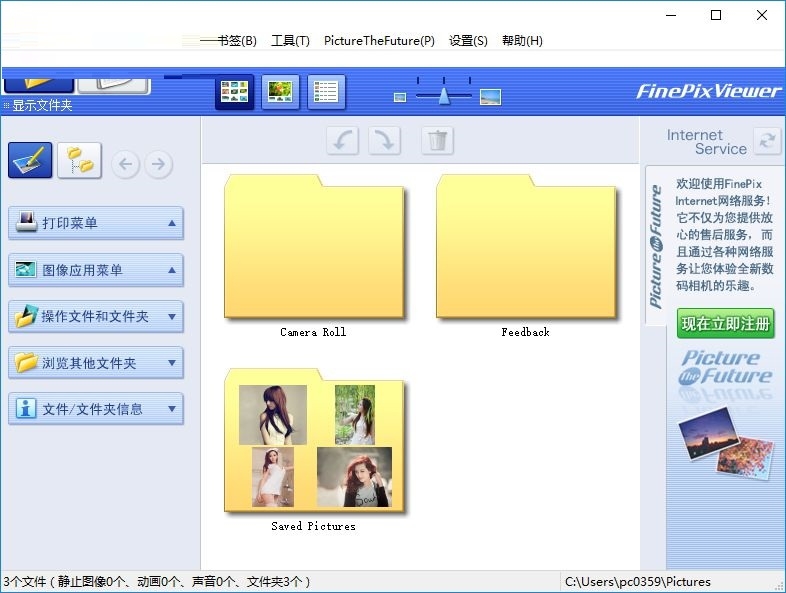Click the rotate left arrow icon

coord(343,141)
